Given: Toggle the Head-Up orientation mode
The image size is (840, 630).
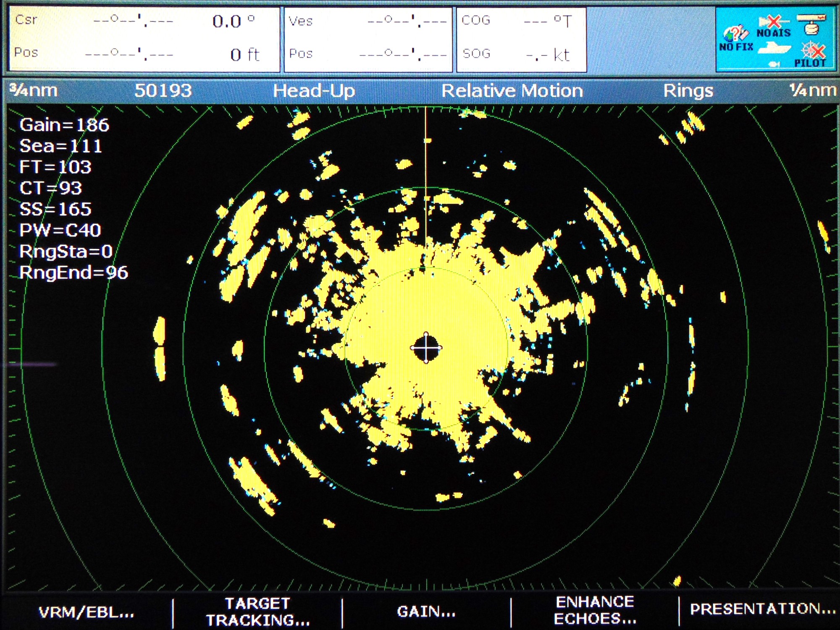Looking at the screenshot, I should point(314,91).
